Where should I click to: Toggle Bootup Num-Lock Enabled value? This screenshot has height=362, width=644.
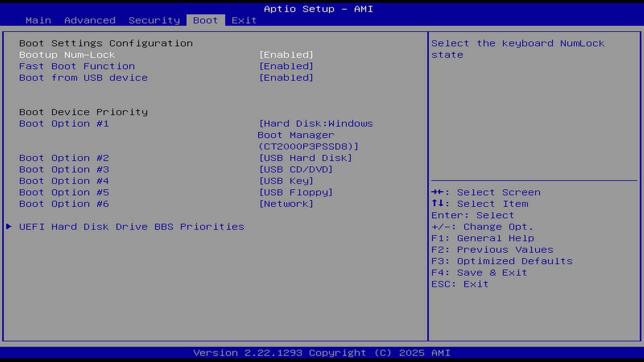click(x=286, y=55)
